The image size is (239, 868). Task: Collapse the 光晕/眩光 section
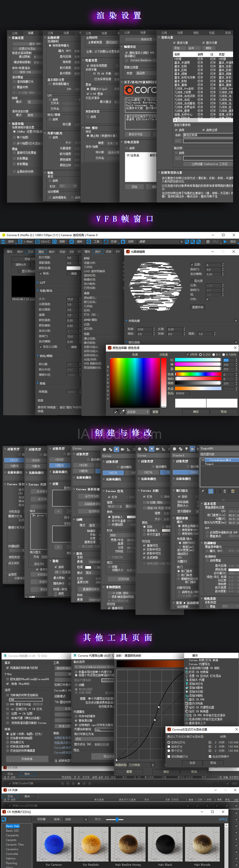38,290
